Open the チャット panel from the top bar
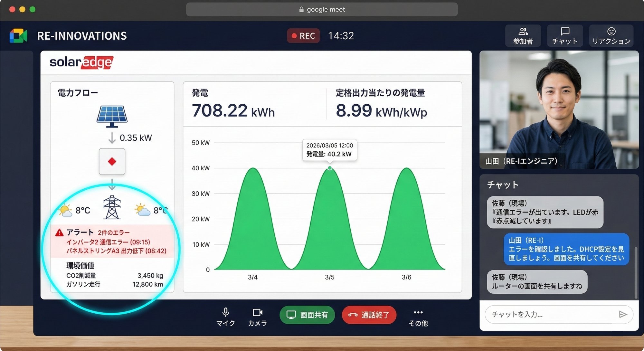The image size is (644, 351). 564,35
